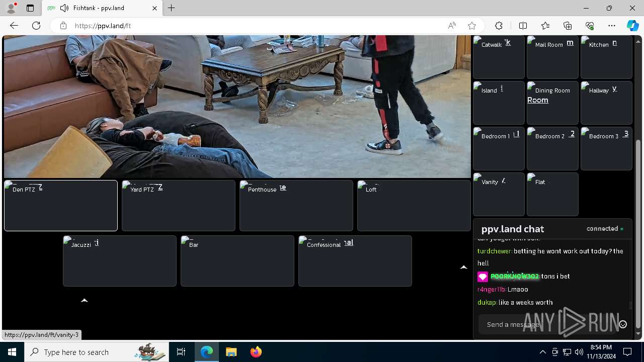Open Browser essentials
Screen dimensions: 644x362
590,26
